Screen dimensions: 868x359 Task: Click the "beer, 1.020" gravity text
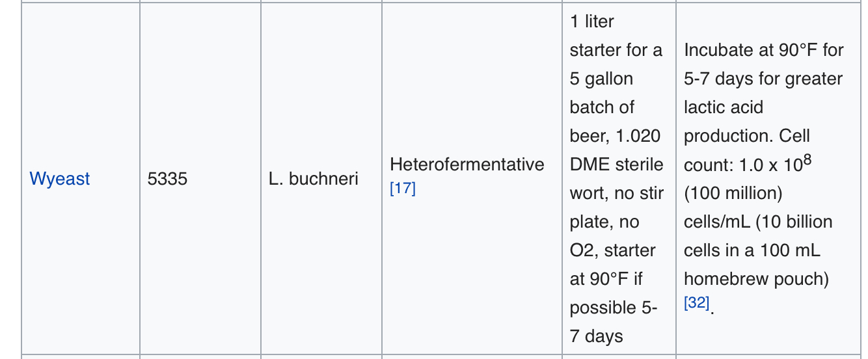pos(615,136)
